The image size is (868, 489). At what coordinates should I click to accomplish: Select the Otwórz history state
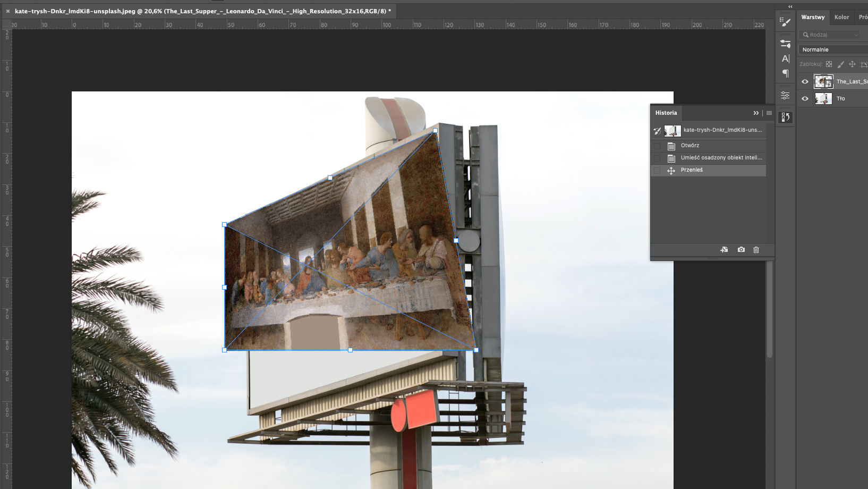[709, 146]
